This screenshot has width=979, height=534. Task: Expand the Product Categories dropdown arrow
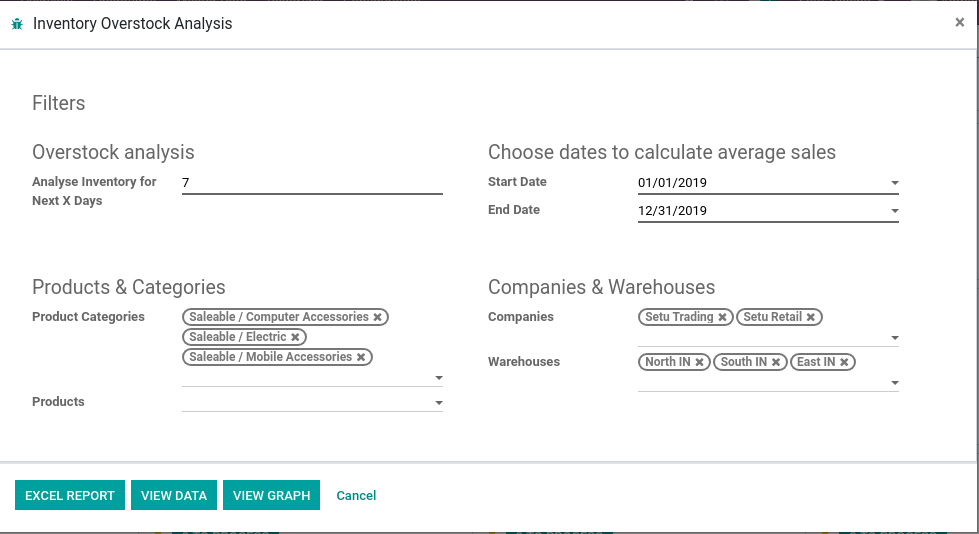(x=439, y=378)
